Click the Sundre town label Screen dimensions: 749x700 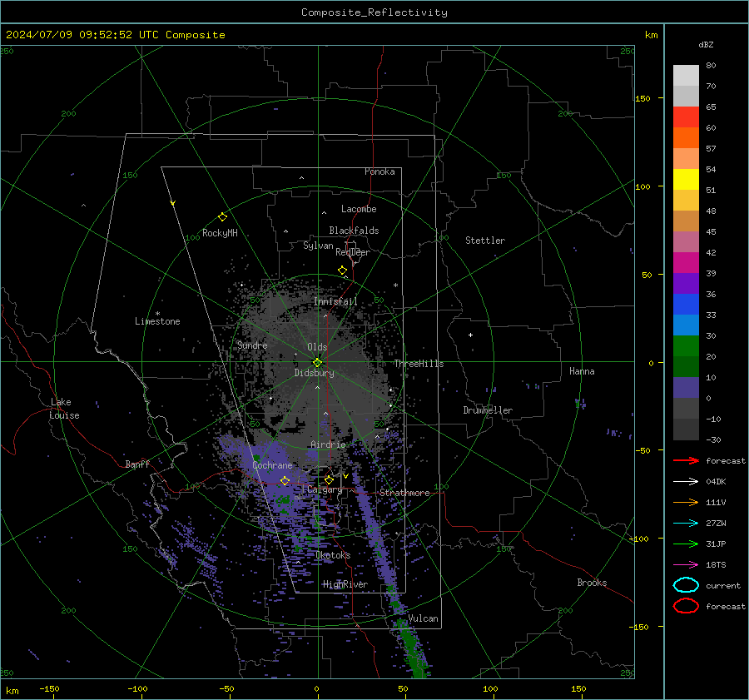tap(252, 345)
